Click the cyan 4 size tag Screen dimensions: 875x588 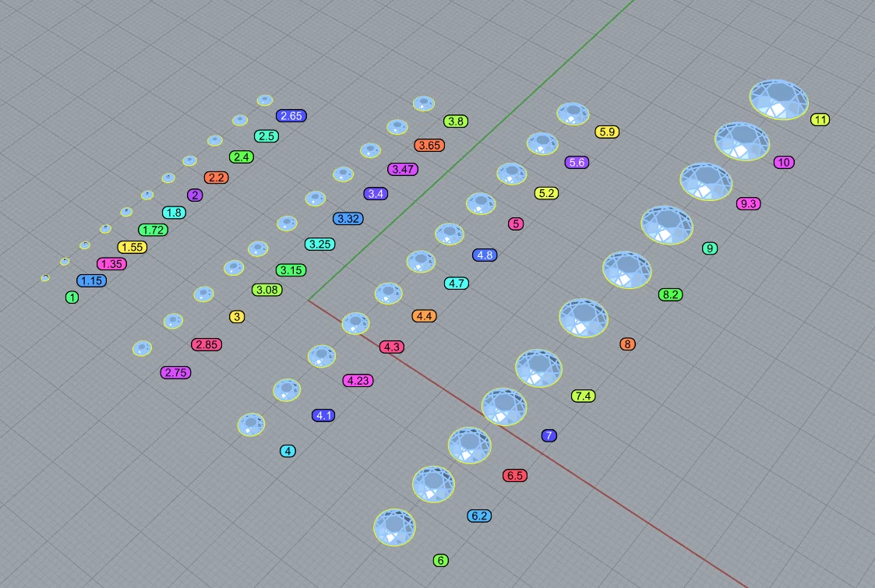coord(288,451)
